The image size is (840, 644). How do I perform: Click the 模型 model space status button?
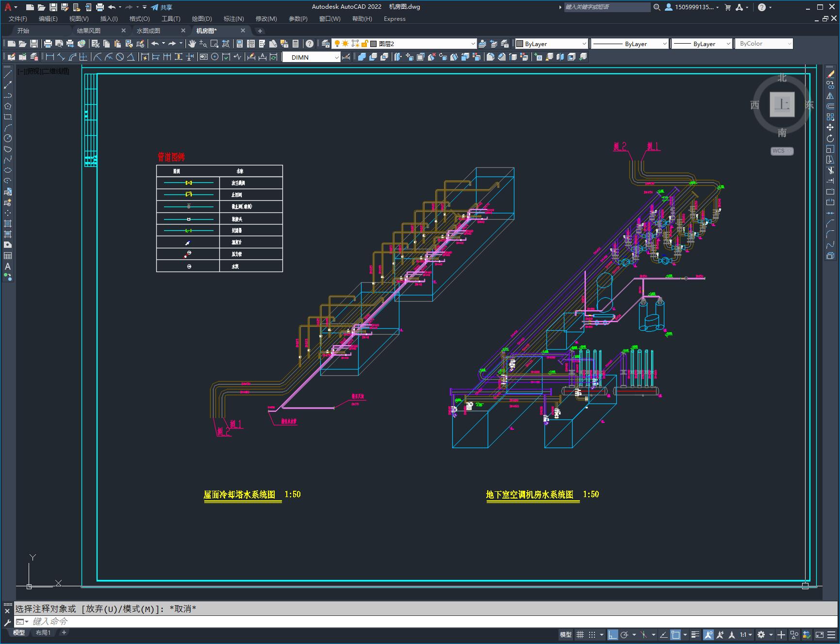566,634
